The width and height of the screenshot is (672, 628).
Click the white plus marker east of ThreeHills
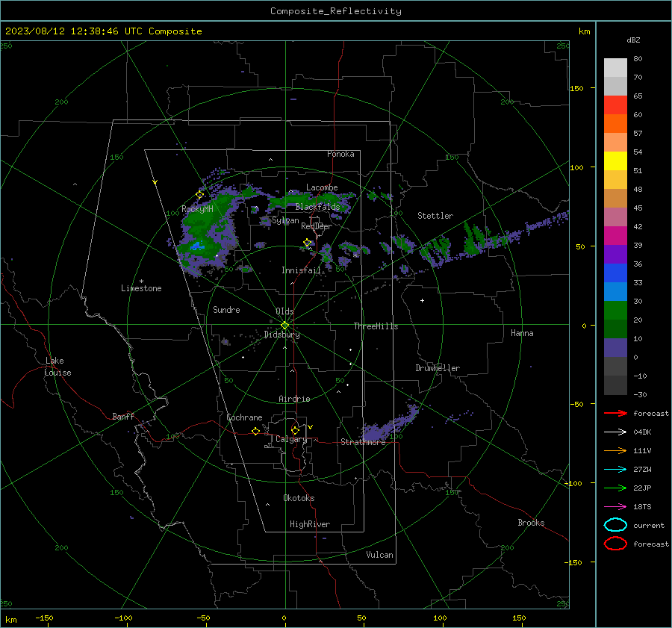(x=422, y=300)
